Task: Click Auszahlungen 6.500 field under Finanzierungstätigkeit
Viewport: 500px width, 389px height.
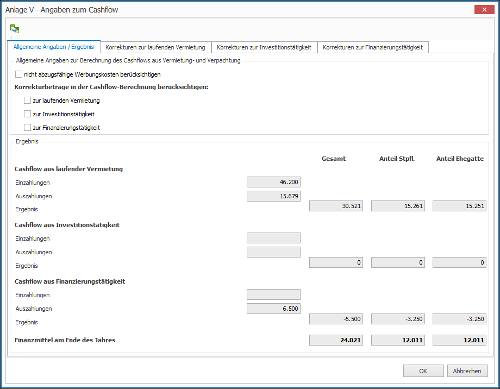Action: tap(274, 308)
